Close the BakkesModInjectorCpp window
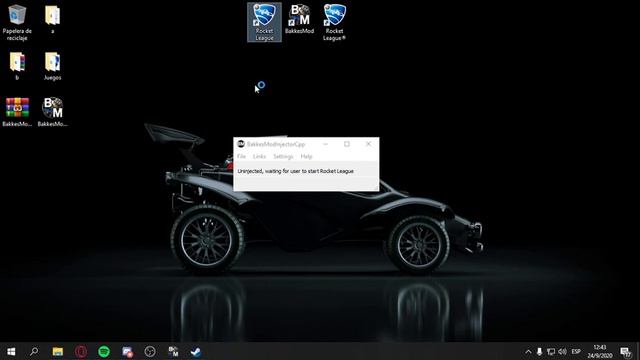The width and height of the screenshot is (640, 360). tap(368, 144)
